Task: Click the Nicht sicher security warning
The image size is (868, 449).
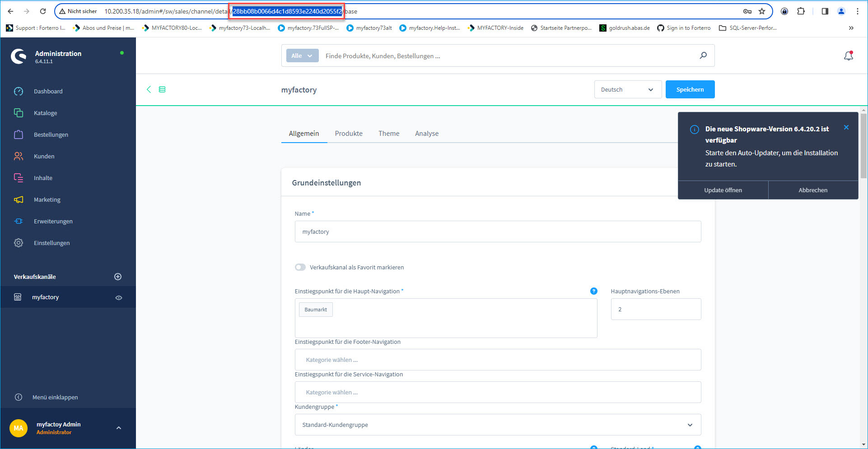Action: [78, 11]
